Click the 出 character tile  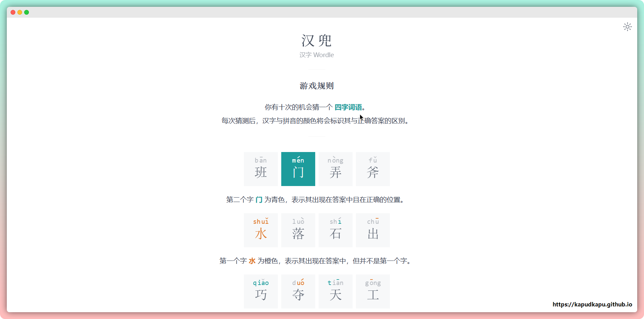coord(373,230)
